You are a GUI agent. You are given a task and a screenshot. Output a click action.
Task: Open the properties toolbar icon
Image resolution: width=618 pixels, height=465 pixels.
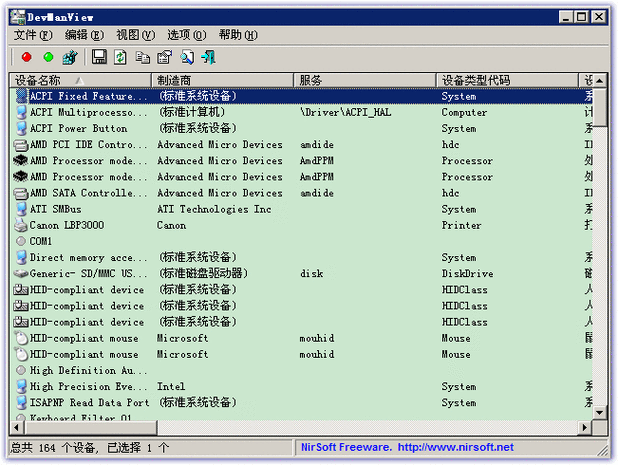click(164, 58)
